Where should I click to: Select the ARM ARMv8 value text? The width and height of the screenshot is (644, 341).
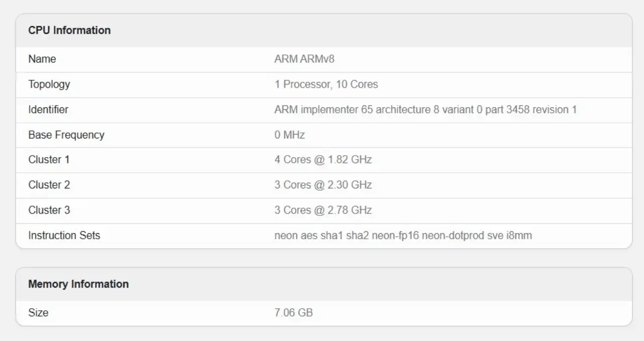pos(304,59)
